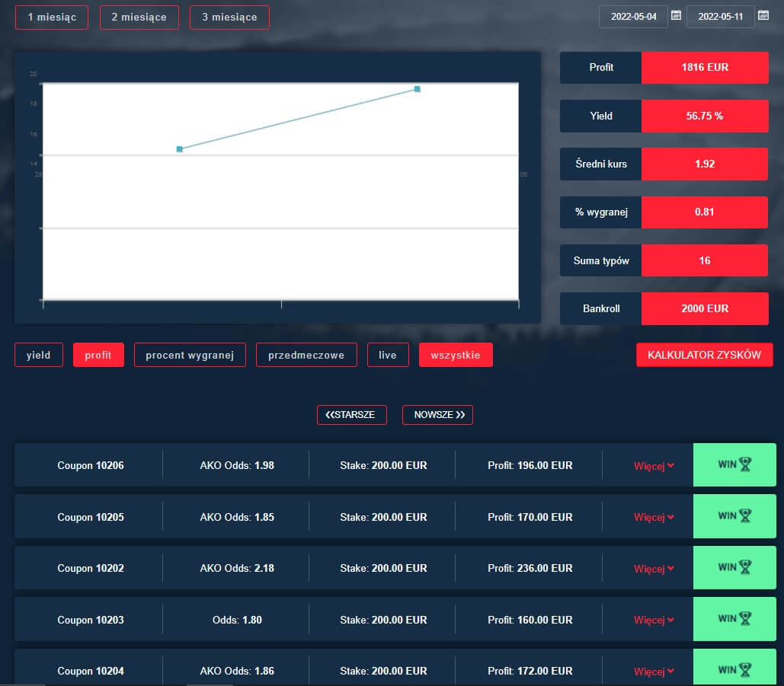Viewport: 784px width, 686px height.
Task: Toggle the yield chart filter
Action: 39,355
